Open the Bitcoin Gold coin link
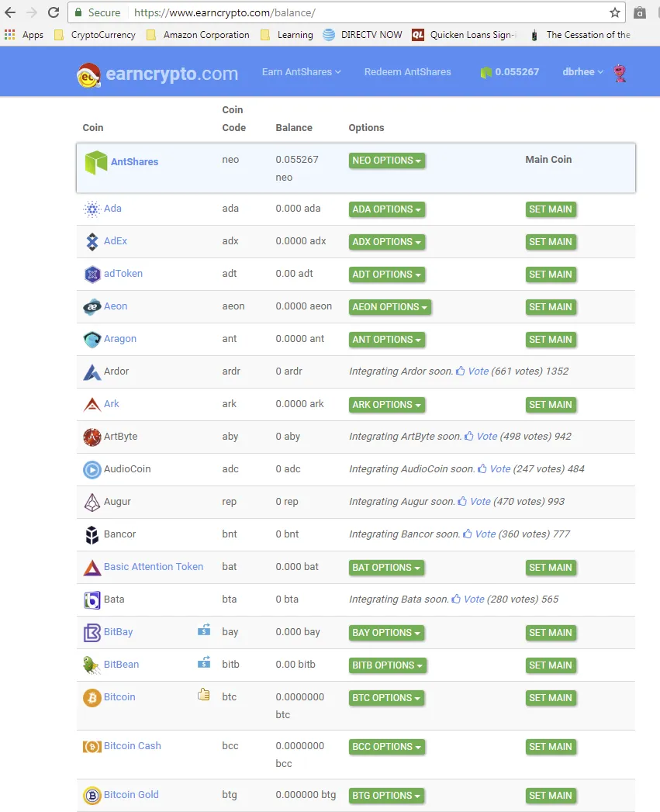The height and width of the screenshot is (812, 660). (131, 794)
